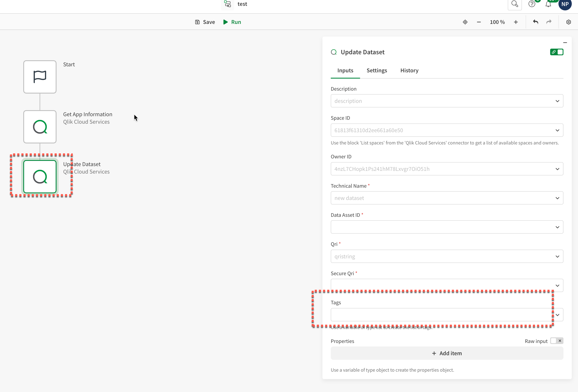Image resolution: width=578 pixels, height=392 pixels.
Task: Expand the Qri dropdown arrow
Action: [557, 256]
